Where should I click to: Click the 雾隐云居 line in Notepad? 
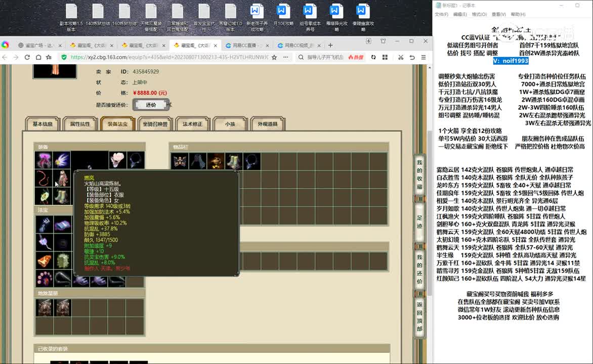point(505,170)
